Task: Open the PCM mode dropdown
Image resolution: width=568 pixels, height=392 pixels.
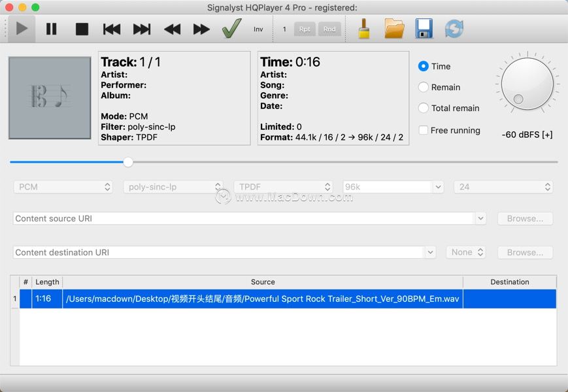Action: coord(63,187)
